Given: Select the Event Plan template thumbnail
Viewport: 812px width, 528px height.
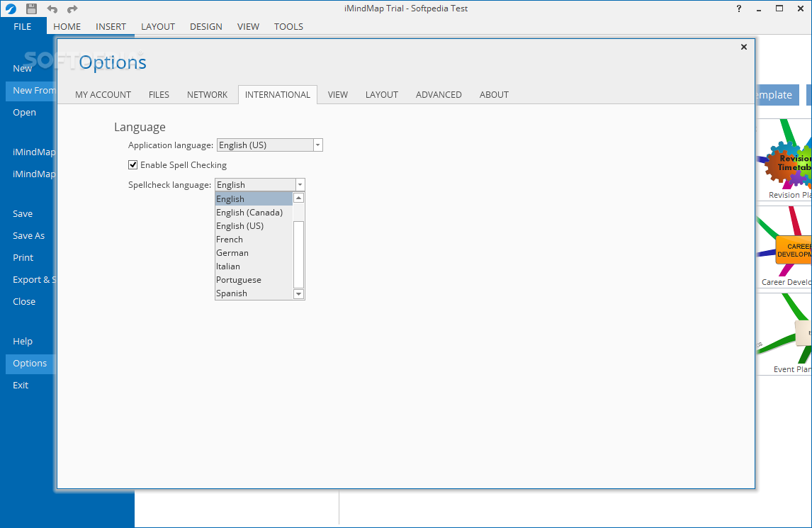Looking at the screenshot, I should point(784,335).
